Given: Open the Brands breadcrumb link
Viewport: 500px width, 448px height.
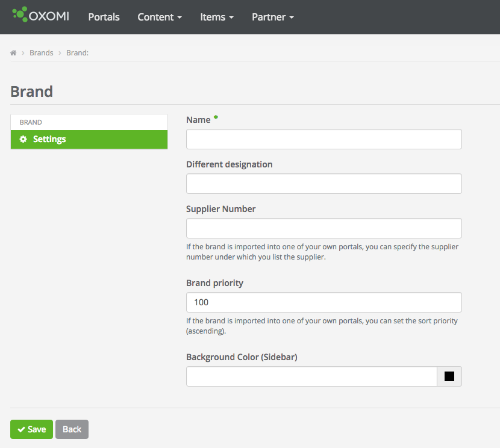Looking at the screenshot, I should [x=42, y=53].
